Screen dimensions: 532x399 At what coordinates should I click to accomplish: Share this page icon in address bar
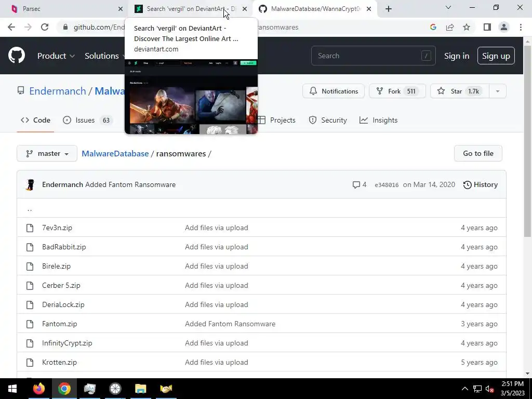(450, 27)
